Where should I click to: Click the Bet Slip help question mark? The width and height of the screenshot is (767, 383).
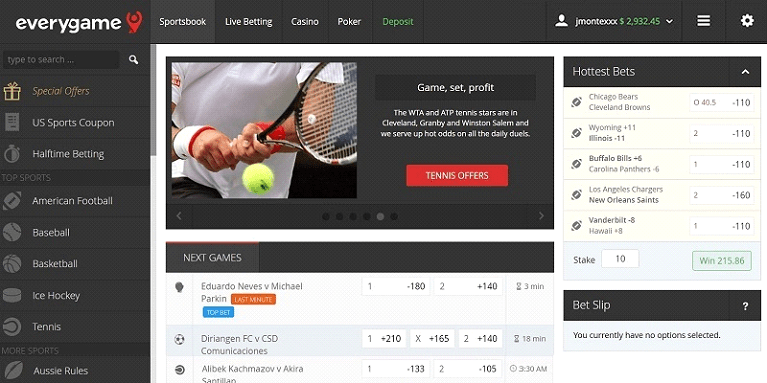[x=745, y=306]
